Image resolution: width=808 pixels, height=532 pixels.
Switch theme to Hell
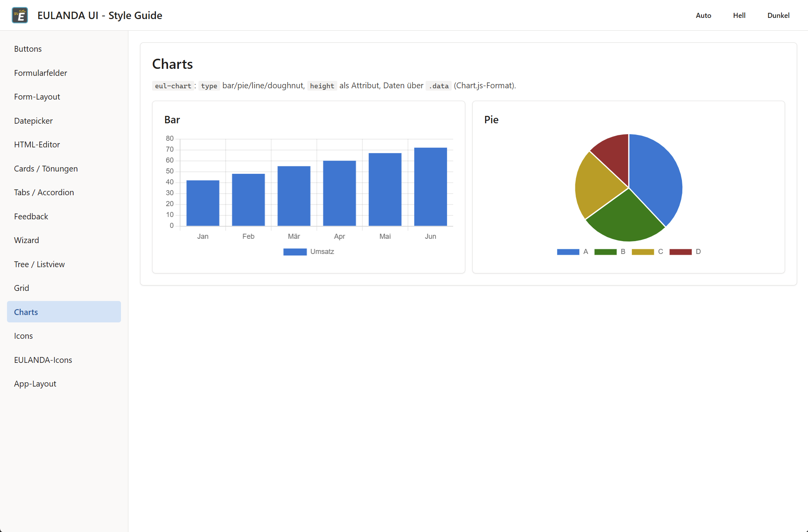(x=739, y=16)
